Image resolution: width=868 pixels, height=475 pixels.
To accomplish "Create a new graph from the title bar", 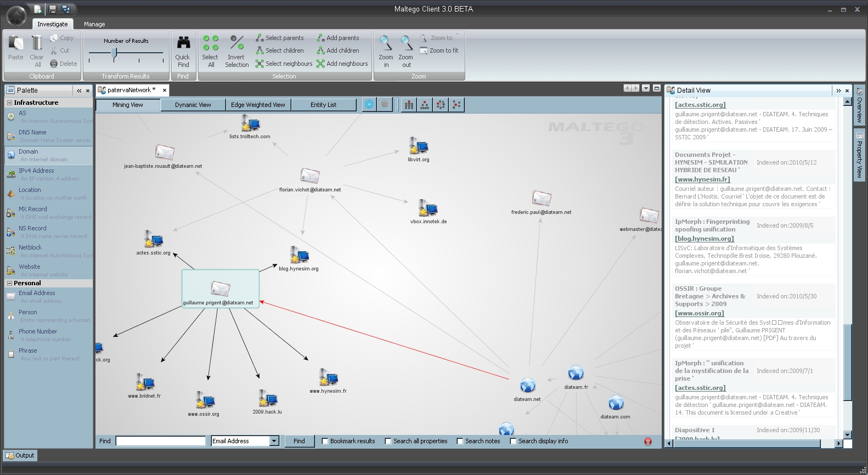I will tap(37, 9).
